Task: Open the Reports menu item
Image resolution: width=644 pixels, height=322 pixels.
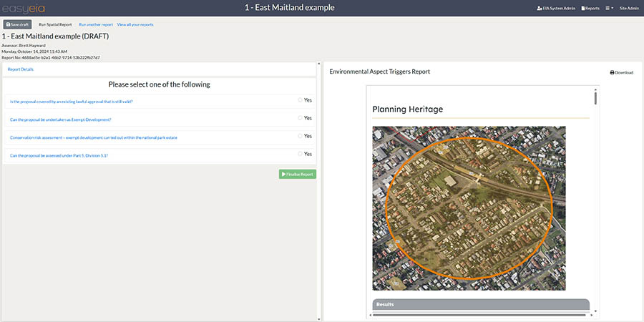Action: [x=590, y=8]
